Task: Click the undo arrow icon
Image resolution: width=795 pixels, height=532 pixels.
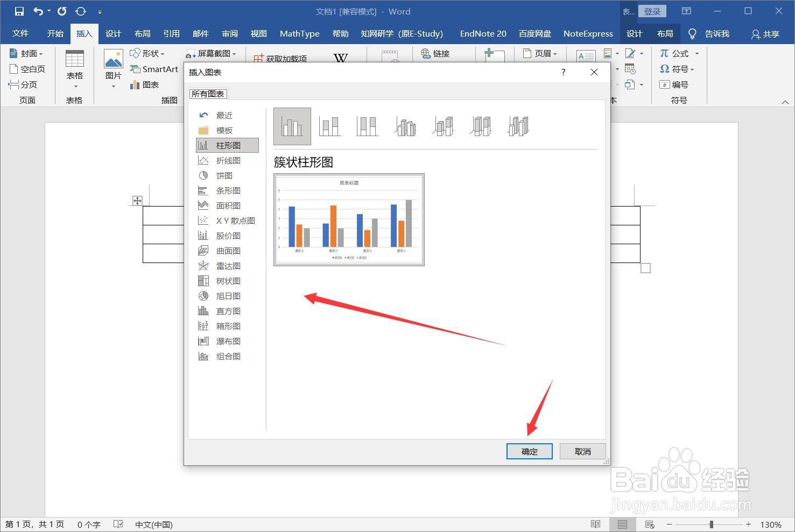Action: pos(38,11)
